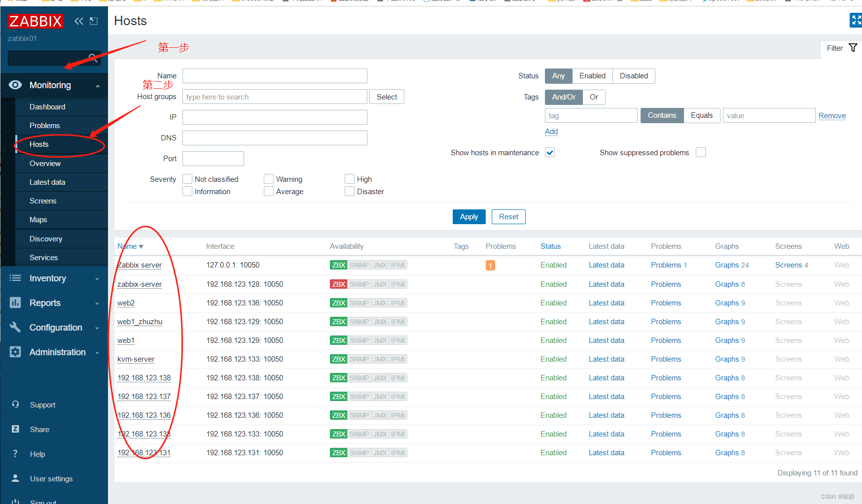Image resolution: width=862 pixels, height=504 pixels.
Task: Click the SNMP badge in the web2 row
Action: pyautogui.click(x=359, y=303)
